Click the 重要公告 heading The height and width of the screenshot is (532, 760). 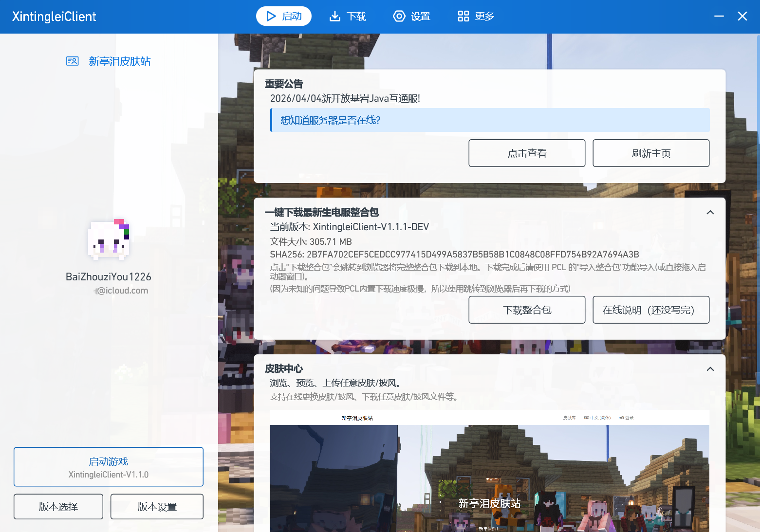click(284, 84)
